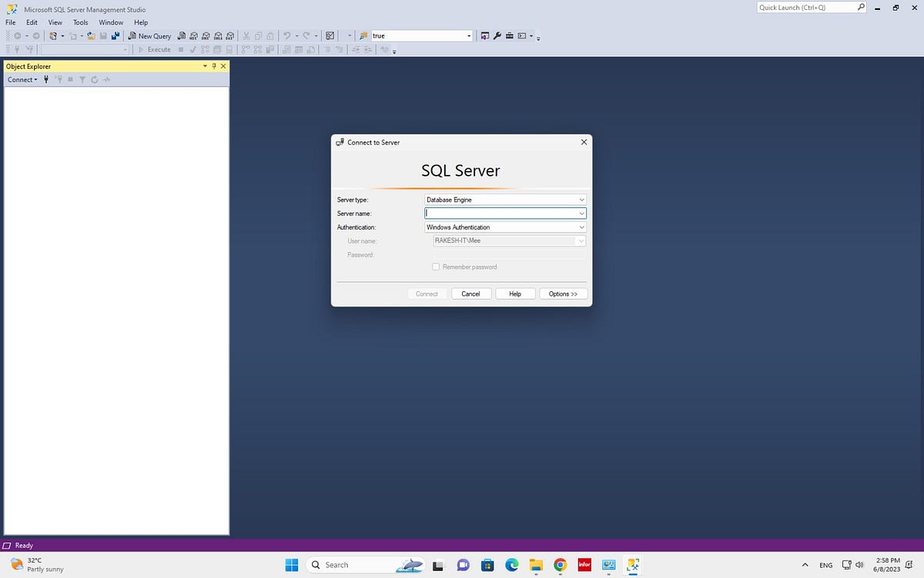Open the Server name dropdown arrow
The height and width of the screenshot is (578, 924).
[582, 213]
